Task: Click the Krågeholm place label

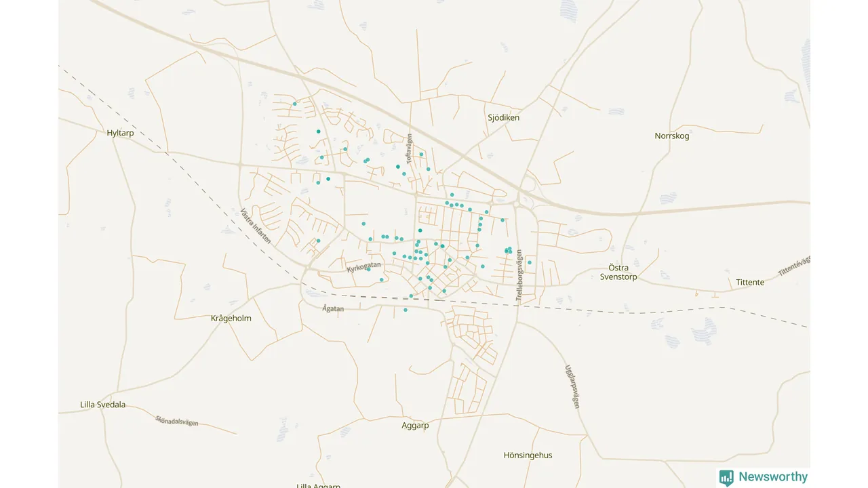Action: [x=231, y=318]
